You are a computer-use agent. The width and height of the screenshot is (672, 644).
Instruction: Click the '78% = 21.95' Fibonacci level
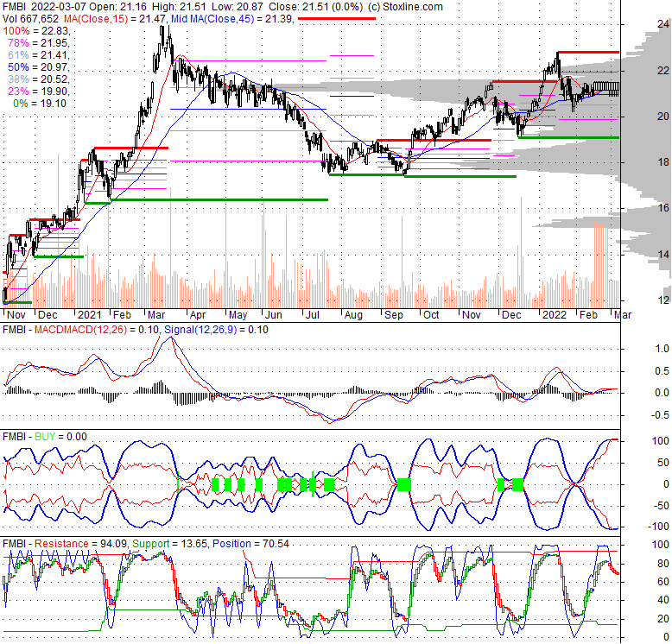click(39, 43)
